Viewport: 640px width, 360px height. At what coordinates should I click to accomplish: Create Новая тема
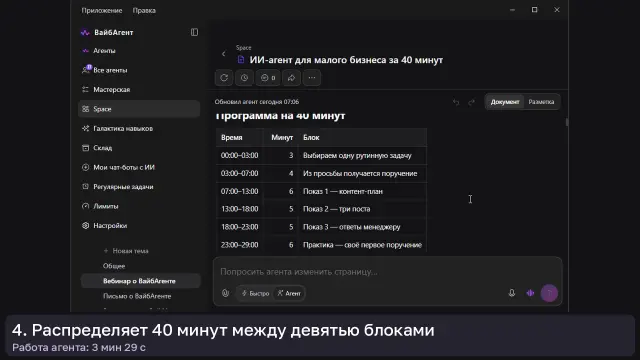point(126,251)
